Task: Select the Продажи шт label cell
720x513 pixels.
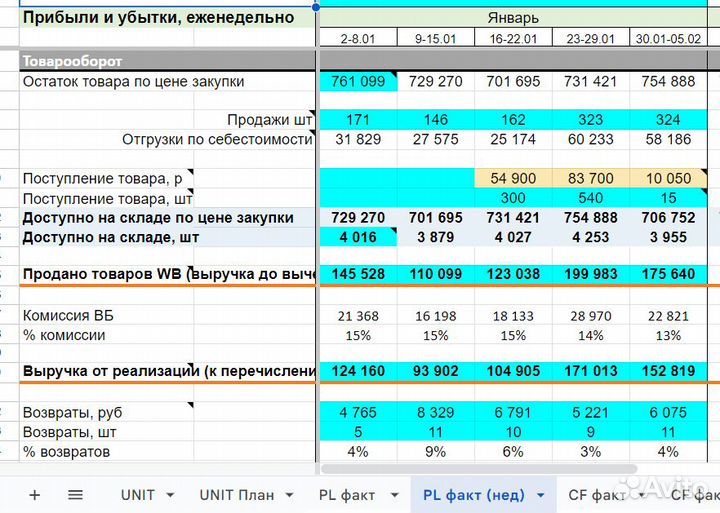Action: 270,120
